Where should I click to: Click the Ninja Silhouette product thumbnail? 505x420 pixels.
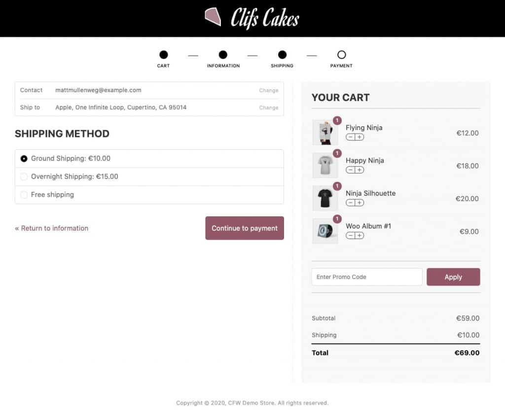tap(325, 198)
